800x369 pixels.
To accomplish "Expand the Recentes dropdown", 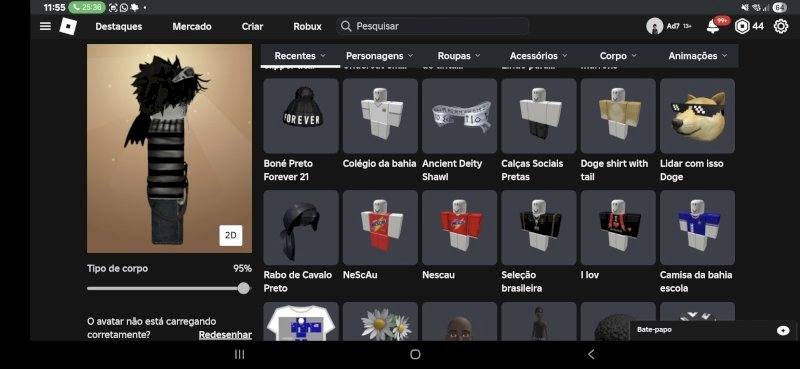I will 300,56.
